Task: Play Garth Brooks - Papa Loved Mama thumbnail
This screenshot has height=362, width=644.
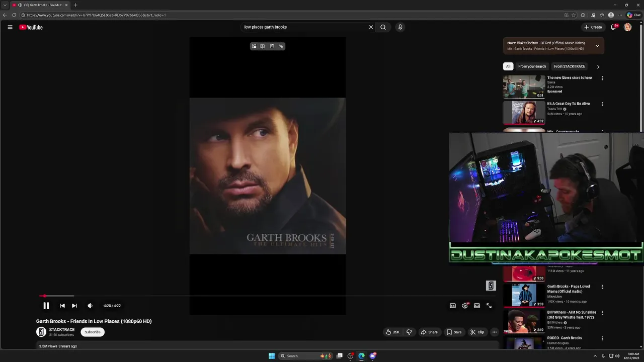Action: pyautogui.click(x=524, y=295)
